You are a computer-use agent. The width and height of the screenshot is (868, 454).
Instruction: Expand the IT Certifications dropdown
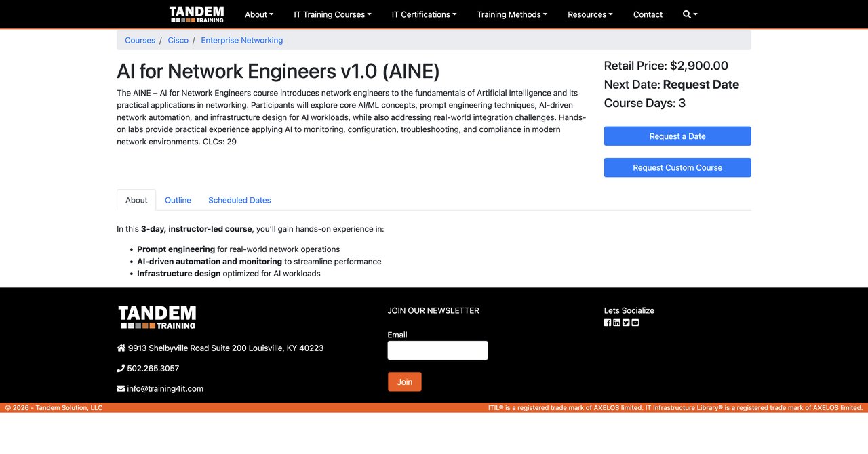tap(424, 14)
